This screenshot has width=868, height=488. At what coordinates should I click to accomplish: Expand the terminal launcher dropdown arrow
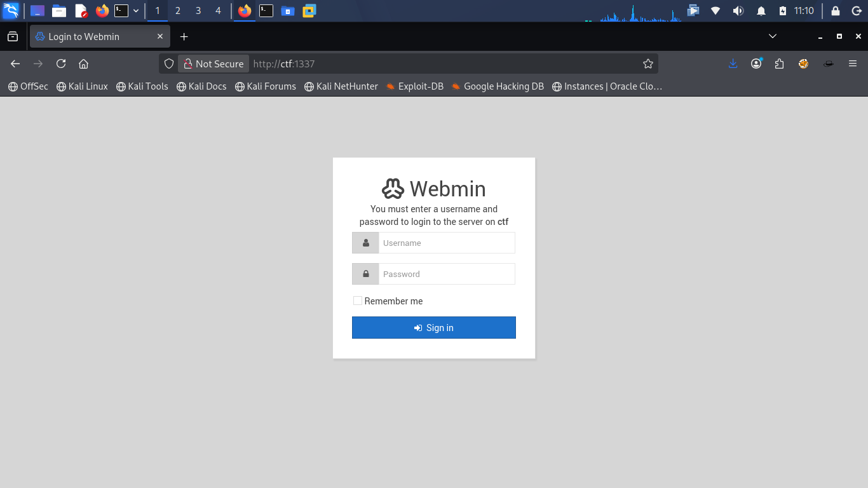point(135,11)
